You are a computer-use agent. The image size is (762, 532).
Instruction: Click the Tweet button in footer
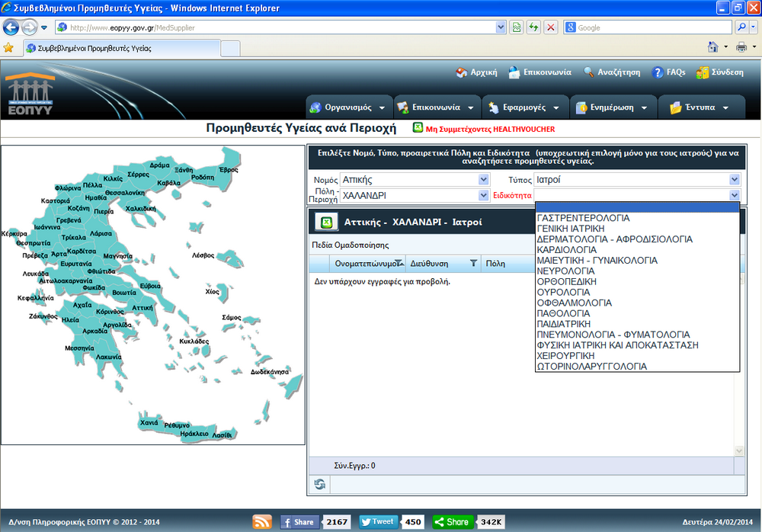379,522
